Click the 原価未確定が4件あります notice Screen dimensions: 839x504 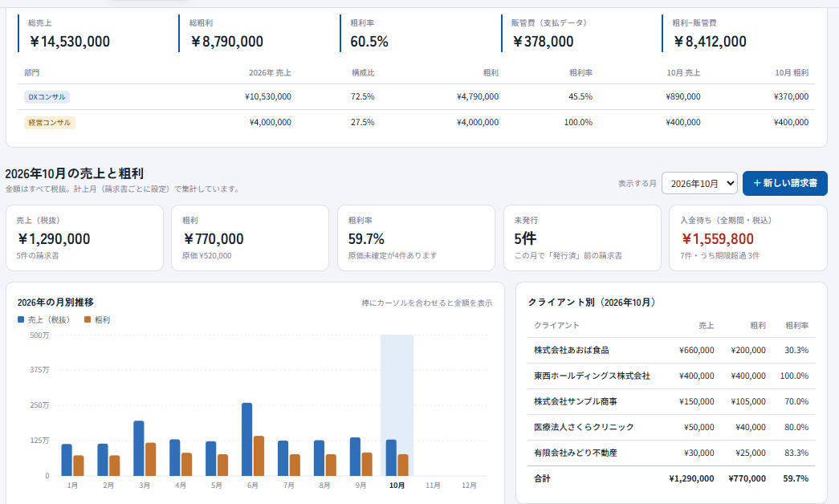tap(393, 256)
